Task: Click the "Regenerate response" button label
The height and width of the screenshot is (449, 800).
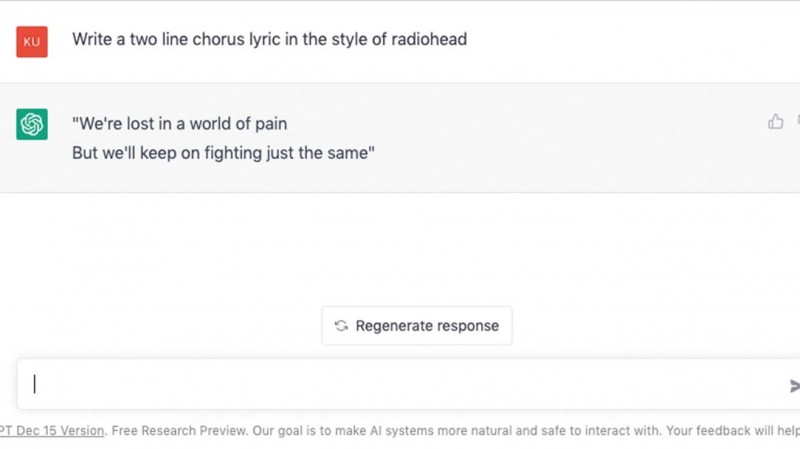Action: (x=427, y=326)
